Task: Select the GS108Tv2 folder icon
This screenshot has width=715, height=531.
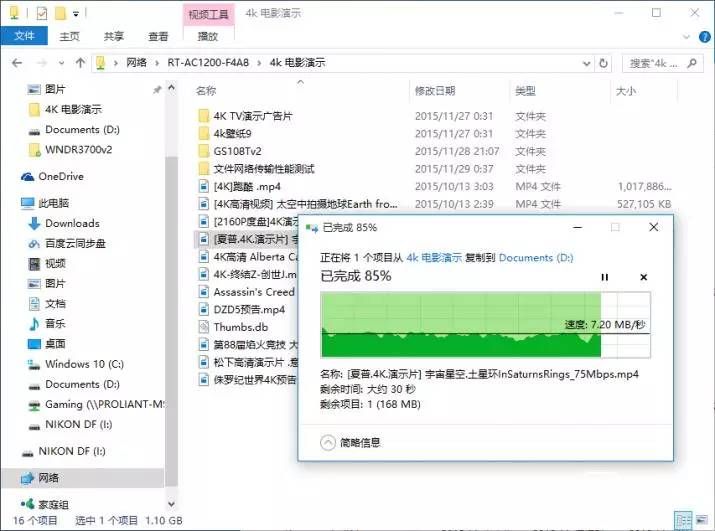Action: coord(204,151)
